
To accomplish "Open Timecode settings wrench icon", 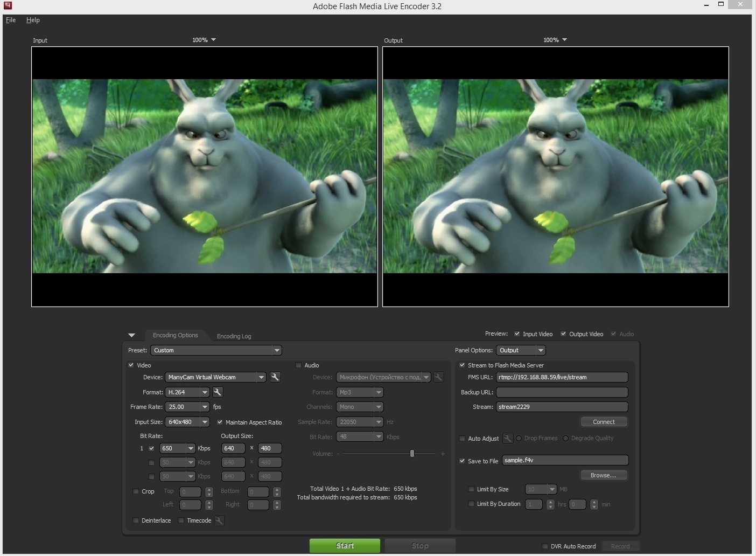I will 219,520.
